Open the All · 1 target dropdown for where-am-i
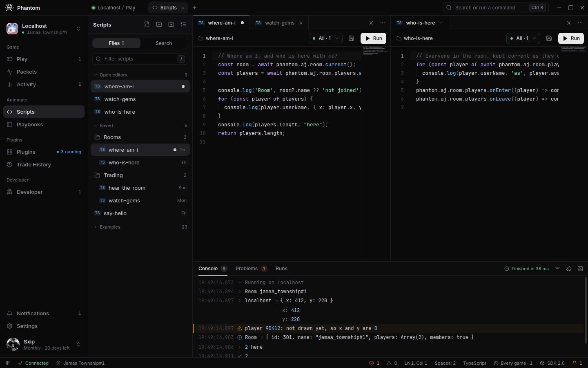The height and width of the screenshot is (368, 588). click(x=325, y=38)
